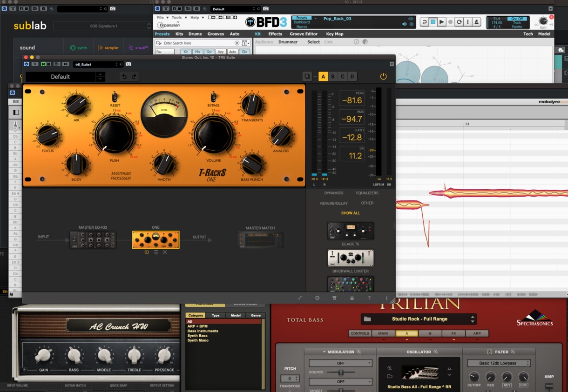Flip the BYPASS switch on T-RackS ONE
The width and height of the screenshot is (568, 392).
[214, 97]
